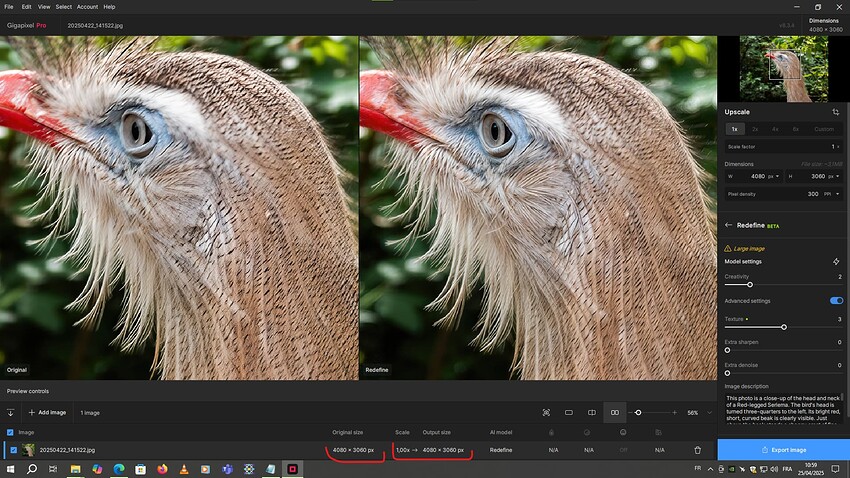Click the Add image button
850x478 pixels.
(x=47, y=412)
